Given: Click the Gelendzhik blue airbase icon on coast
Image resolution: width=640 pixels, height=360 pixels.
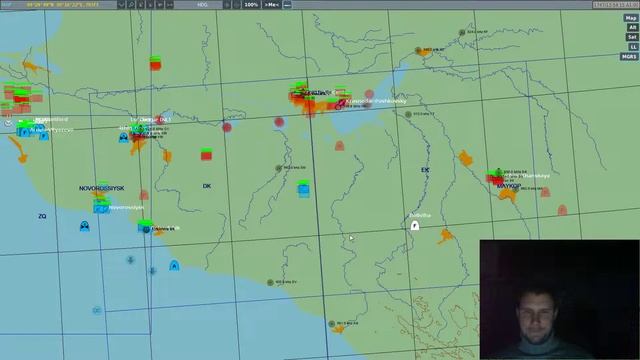Looking at the screenshot, I should [144, 228].
